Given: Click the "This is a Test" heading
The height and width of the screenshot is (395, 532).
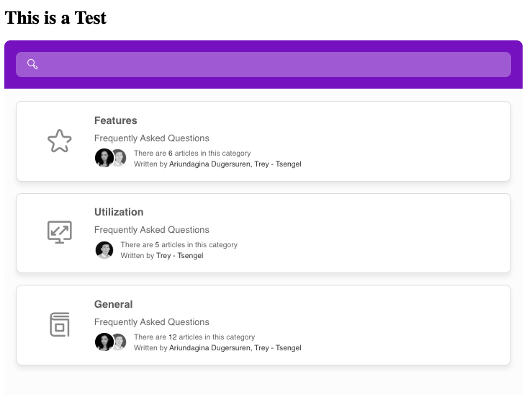Looking at the screenshot, I should [55, 18].
